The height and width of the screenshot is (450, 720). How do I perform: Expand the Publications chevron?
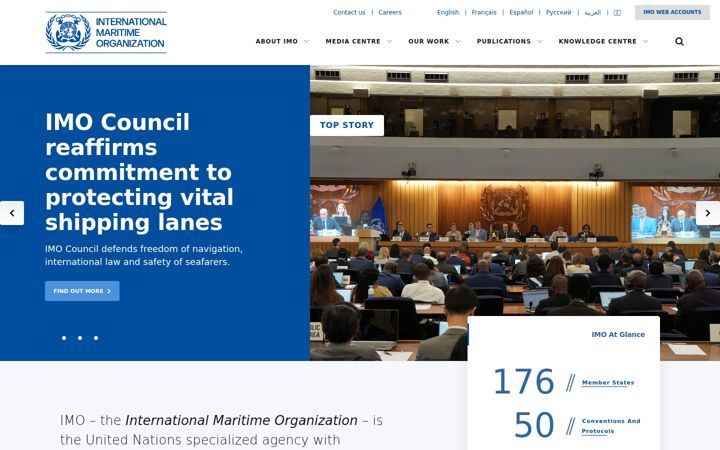coord(540,41)
